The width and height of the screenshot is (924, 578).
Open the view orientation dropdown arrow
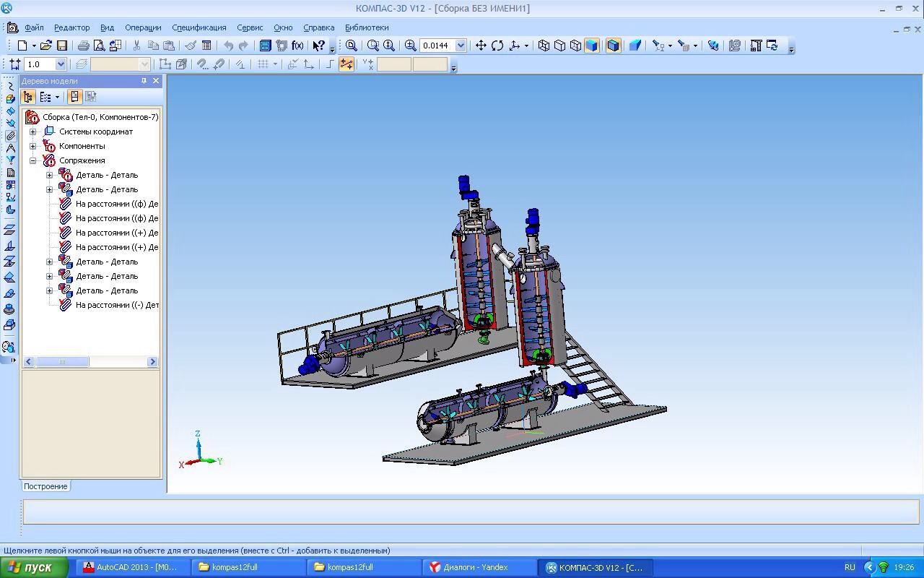[x=526, y=46]
